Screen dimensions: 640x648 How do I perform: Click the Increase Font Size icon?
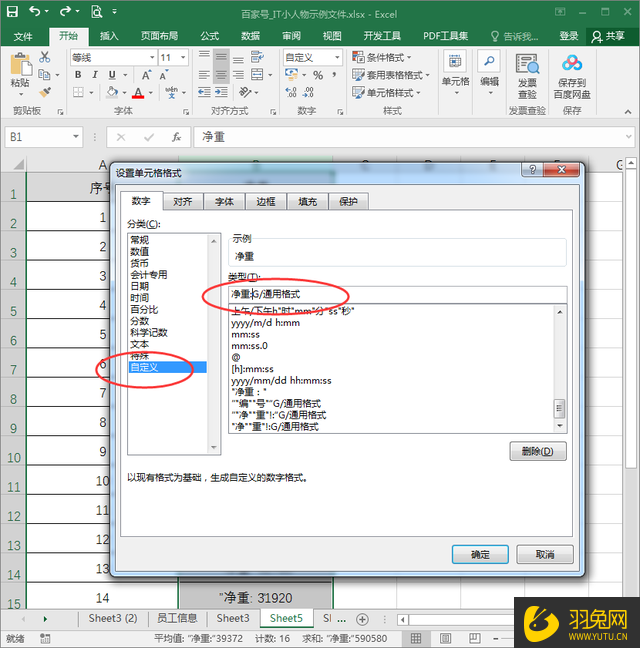pyautogui.click(x=146, y=75)
